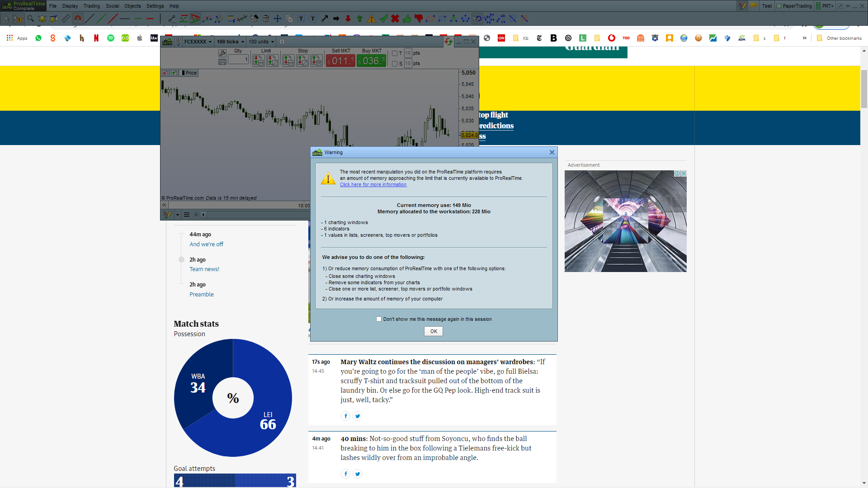This screenshot has width=868, height=488.
Task: Expand the 100 ticks timeframe dropdown
Action: click(x=230, y=42)
